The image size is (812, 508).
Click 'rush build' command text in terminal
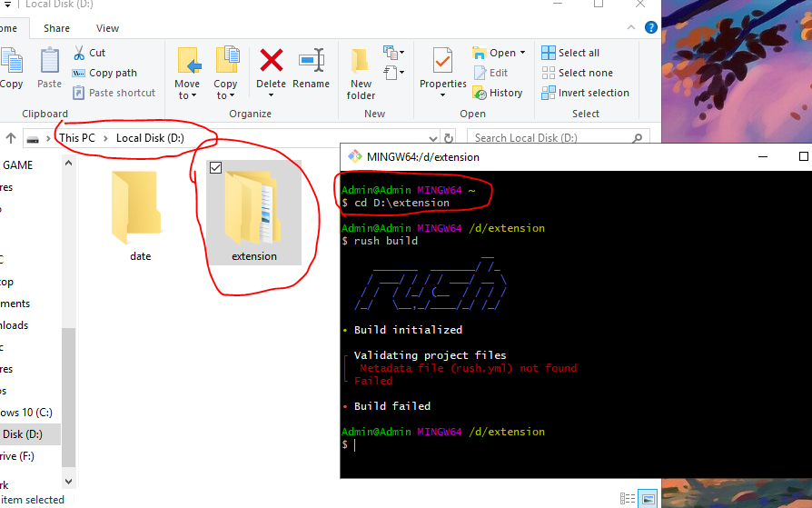(386, 241)
